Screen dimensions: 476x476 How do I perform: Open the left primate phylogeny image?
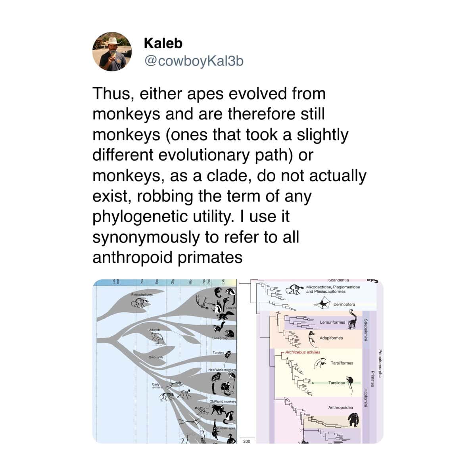pyautogui.click(x=165, y=361)
